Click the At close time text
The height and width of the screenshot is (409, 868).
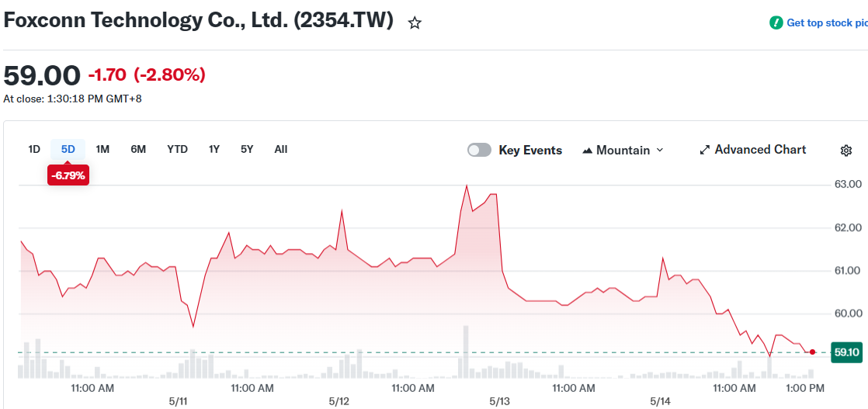72,99
